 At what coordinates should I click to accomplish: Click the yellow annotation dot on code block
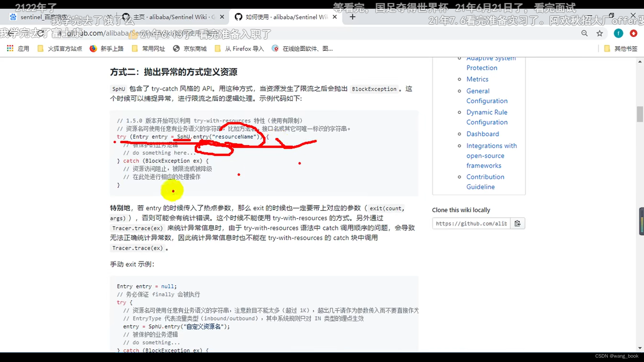[x=173, y=191]
